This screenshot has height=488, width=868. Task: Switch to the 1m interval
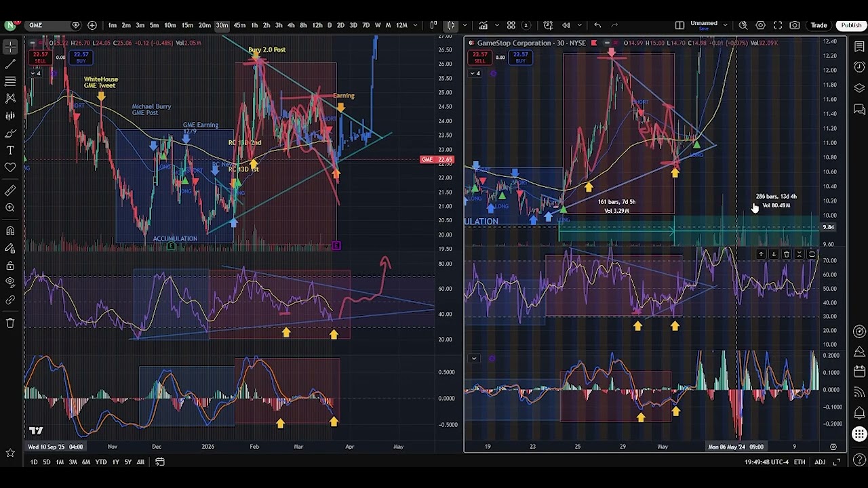coord(112,25)
